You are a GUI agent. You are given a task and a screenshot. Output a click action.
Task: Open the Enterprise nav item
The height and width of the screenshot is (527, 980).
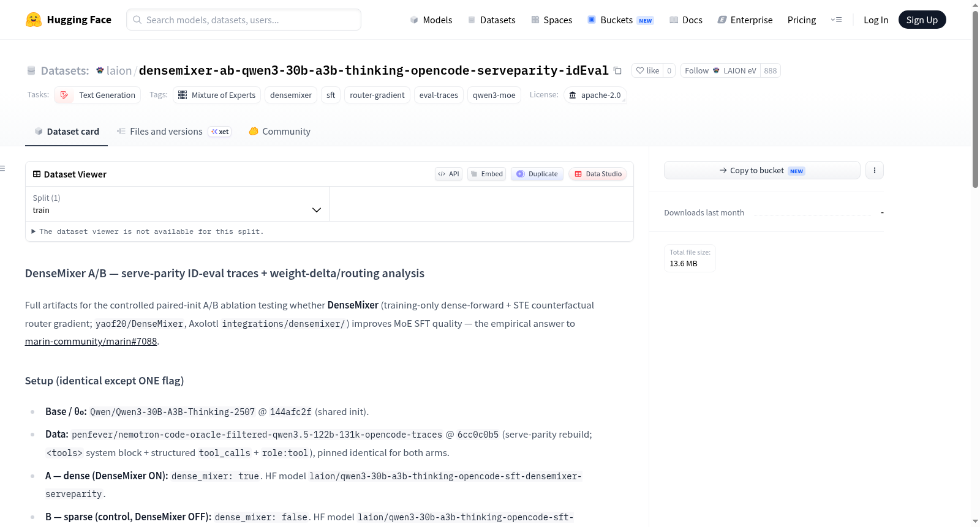pyautogui.click(x=745, y=20)
